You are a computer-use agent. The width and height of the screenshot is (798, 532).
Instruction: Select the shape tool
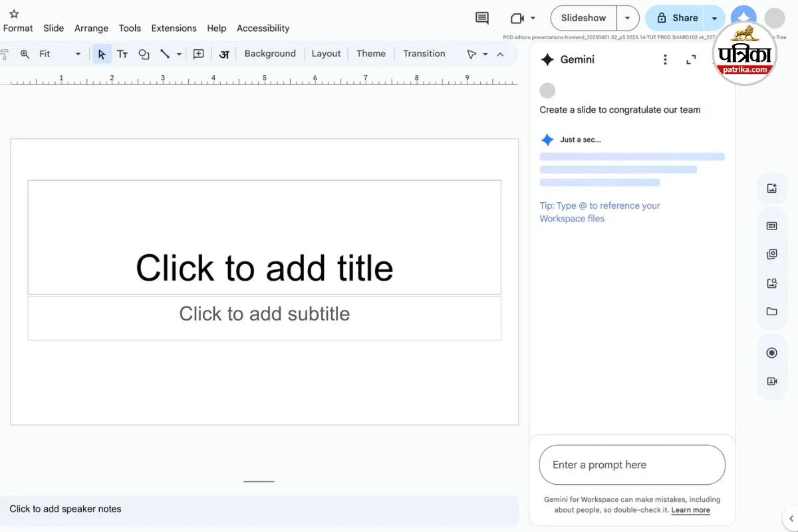point(144,54)
